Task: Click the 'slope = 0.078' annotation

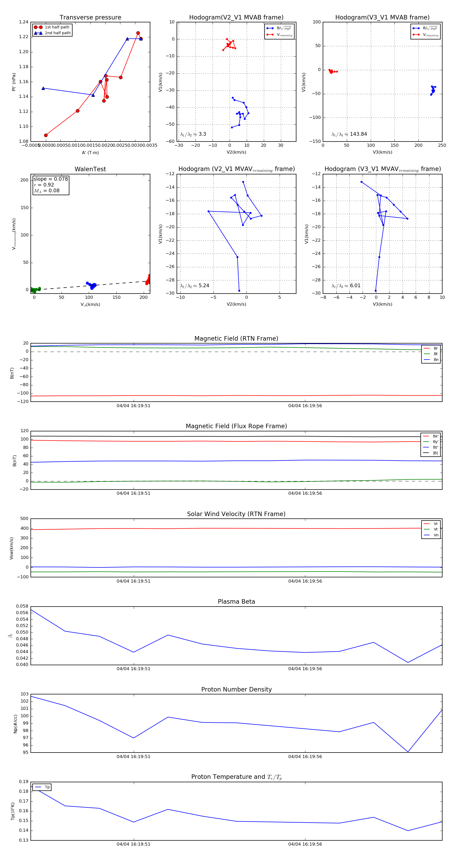Action: point(50,179)
